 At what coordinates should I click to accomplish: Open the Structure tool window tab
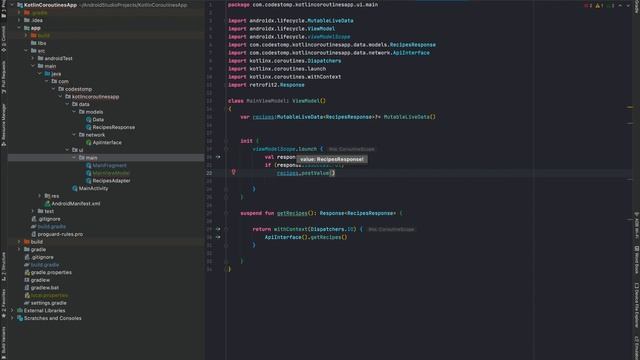coord(3,266)
